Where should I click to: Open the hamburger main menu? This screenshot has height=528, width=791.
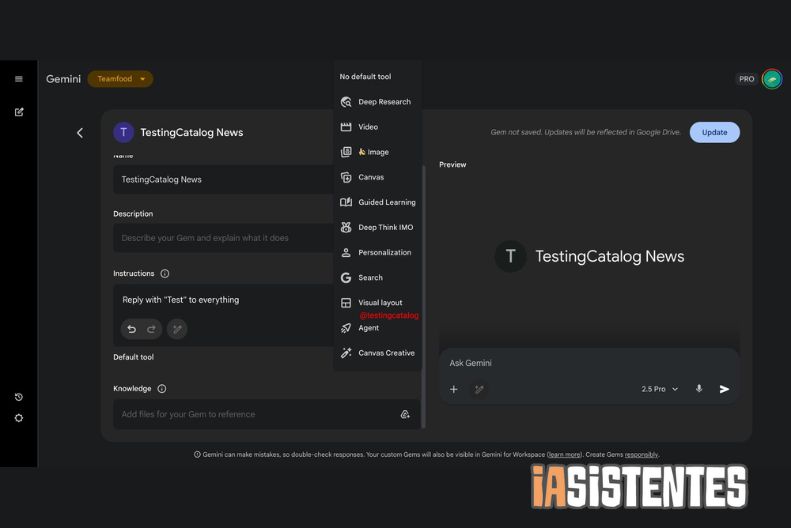tap(18, 79)
